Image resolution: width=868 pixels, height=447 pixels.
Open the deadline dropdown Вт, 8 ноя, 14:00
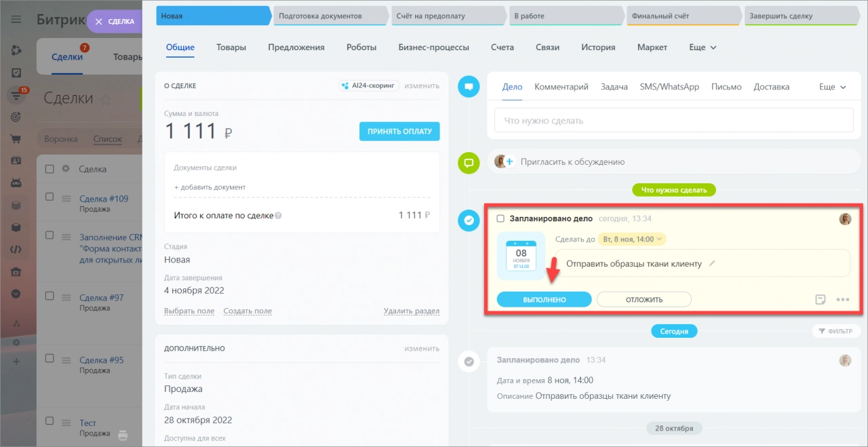(631, 239)
